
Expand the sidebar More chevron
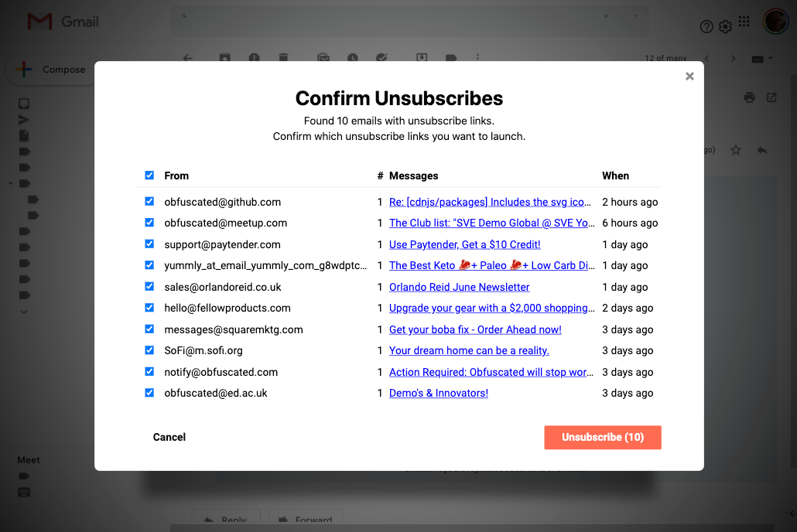click(x=24, y=312)
